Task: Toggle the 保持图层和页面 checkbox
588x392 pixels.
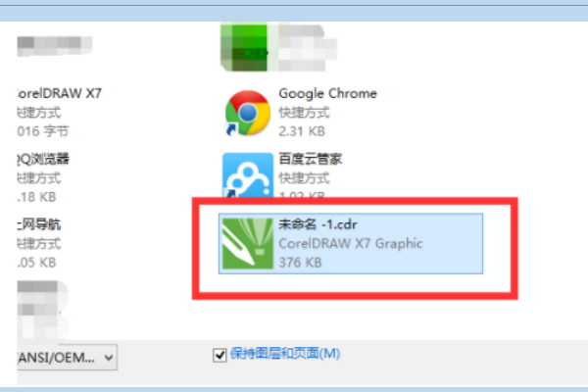Action: (x=220, y=355)
